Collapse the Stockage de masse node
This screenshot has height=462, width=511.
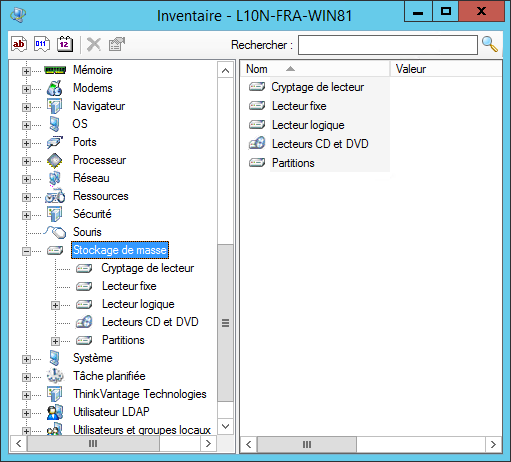(x=26, y=251)
